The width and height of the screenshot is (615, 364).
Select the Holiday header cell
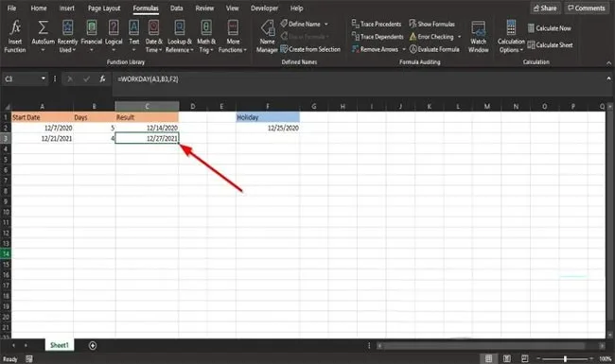268,117
